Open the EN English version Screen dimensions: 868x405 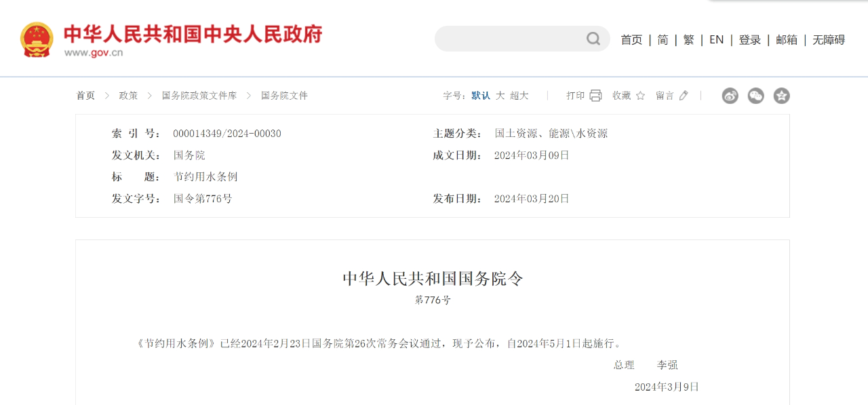point(716,40)
